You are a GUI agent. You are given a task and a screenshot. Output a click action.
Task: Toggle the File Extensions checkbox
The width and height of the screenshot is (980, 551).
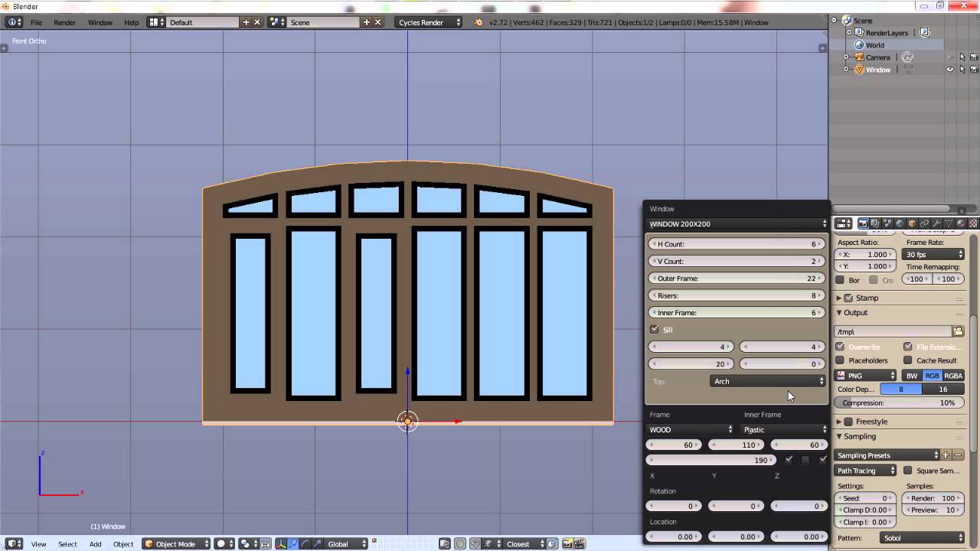pos(908,347)
